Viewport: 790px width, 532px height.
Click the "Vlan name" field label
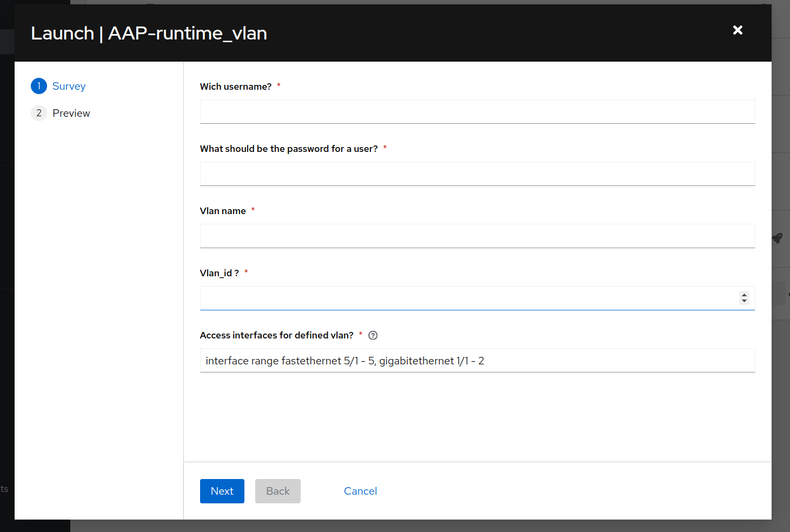tap(223, 211)
